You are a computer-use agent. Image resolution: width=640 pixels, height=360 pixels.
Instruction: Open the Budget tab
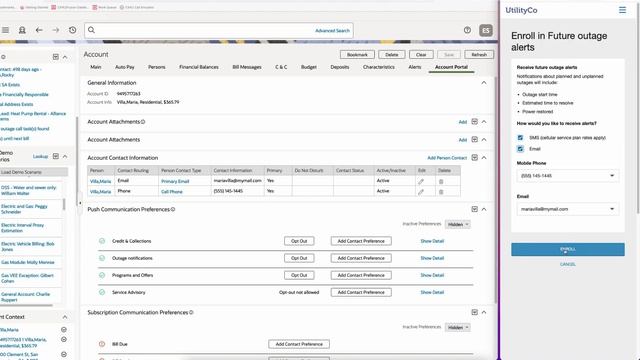pos(309,67)
